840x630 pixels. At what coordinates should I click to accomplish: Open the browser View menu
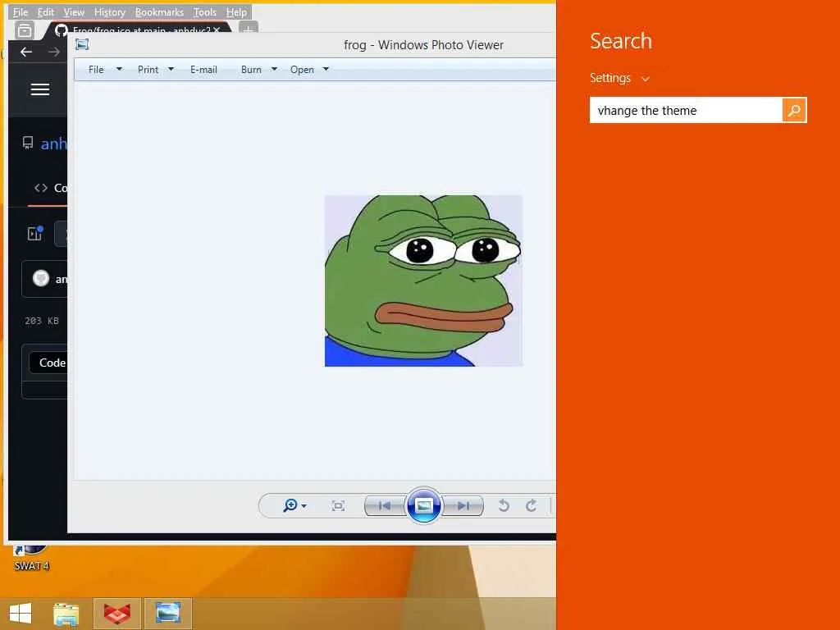74,11
